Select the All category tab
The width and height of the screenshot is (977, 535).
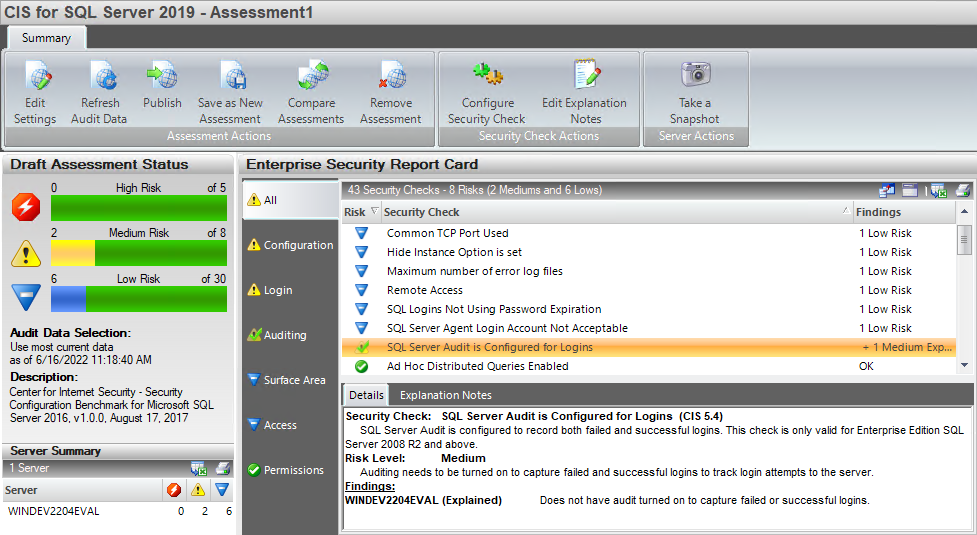(290, 200)
